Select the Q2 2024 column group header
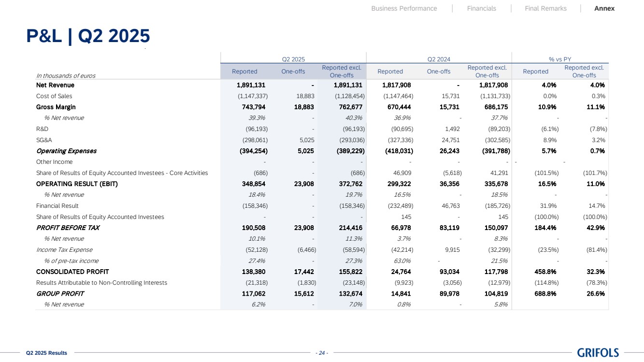644x362 pixels. pyautogui.click(x=439, y=59)
